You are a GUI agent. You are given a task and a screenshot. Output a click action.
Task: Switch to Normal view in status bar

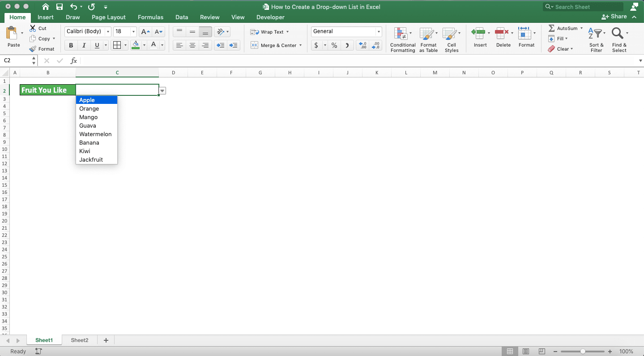click(510, 352)
